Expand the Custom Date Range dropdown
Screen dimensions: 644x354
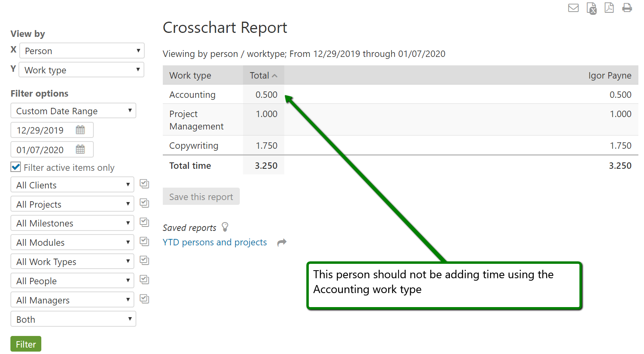(73, 111)
